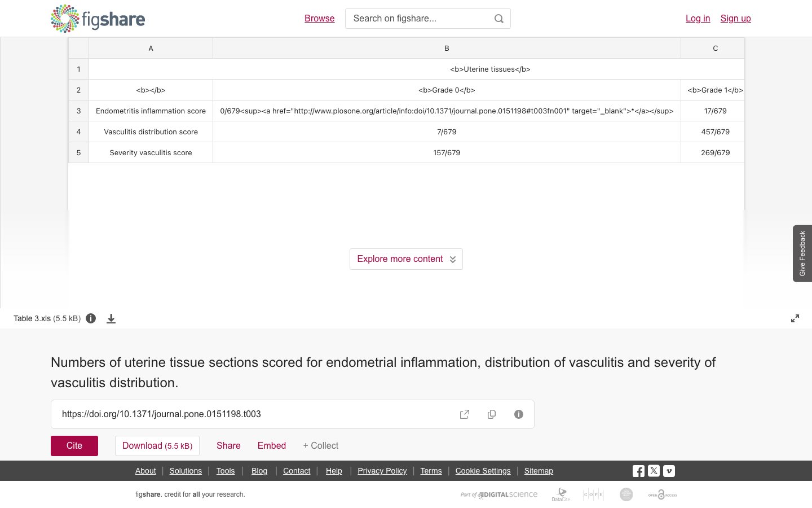Open the Blog footer link
This screenshot has height=508, width=812.
click(x=259, y=471)
